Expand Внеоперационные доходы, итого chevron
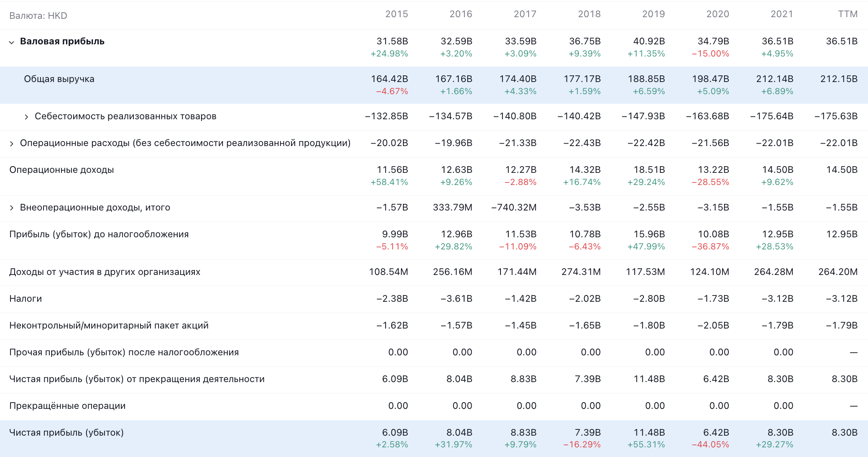The width and height of the screenshot is (868, 457). click(x=12, y=208)
